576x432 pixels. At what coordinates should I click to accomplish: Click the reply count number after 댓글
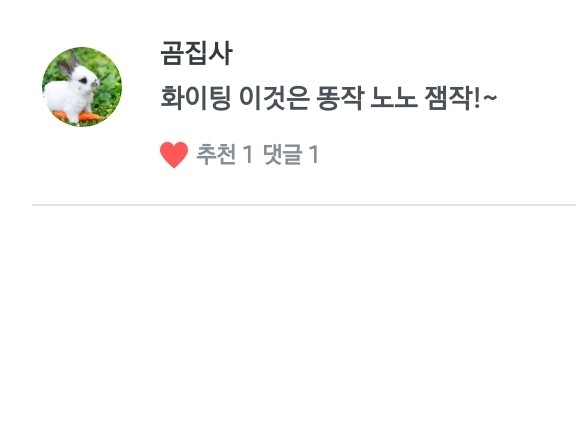(x=313, y=154)
